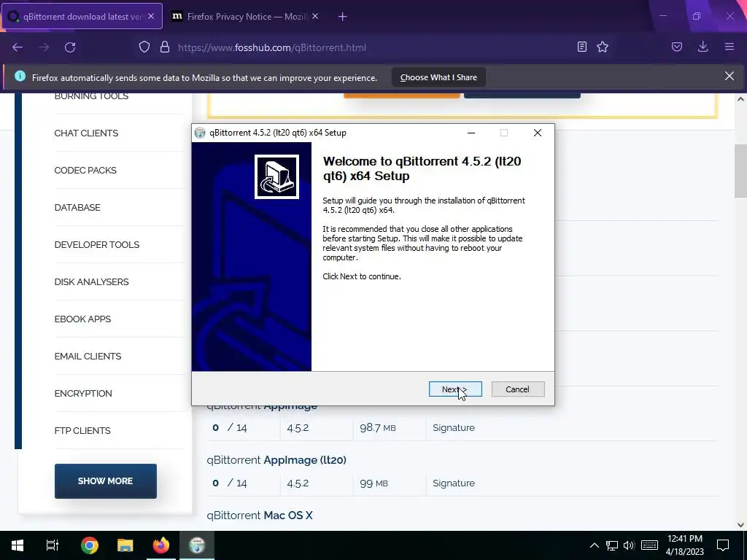Image resolution: width=747 pixels, height=560 pixels.
Task: Open File Explorer from the taskbar
Action: click(x=125, y=545)
